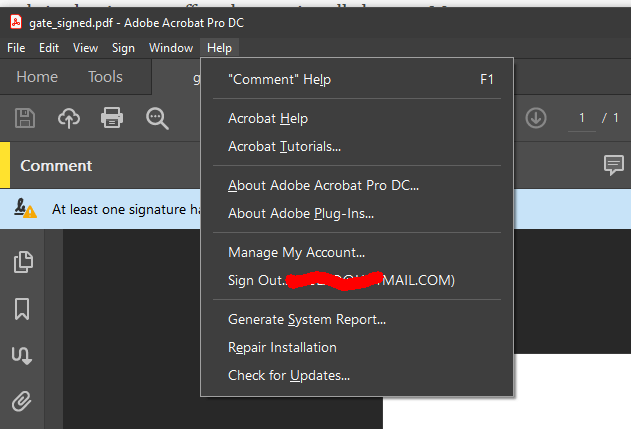Choose Generate System Report
631x429 pixels.
click(x=306, y=319)
